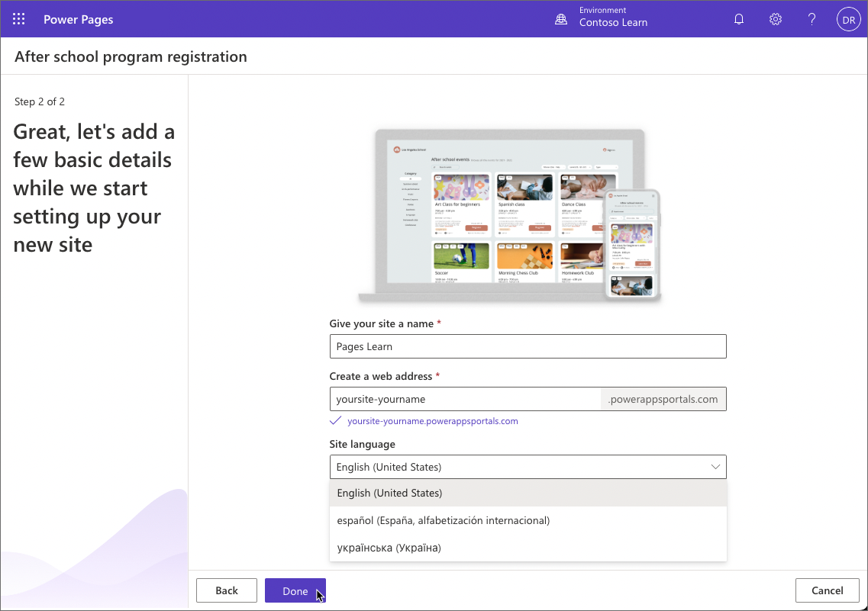This screenshot has height=611, width=868.
Task: Click the web address input field
Action: click(464, 398)
